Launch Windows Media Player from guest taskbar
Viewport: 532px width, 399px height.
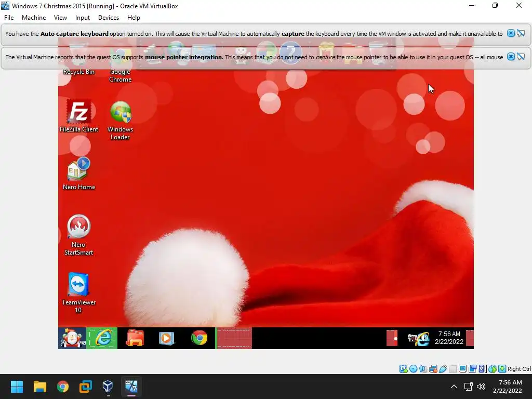[x=166, y=338]
